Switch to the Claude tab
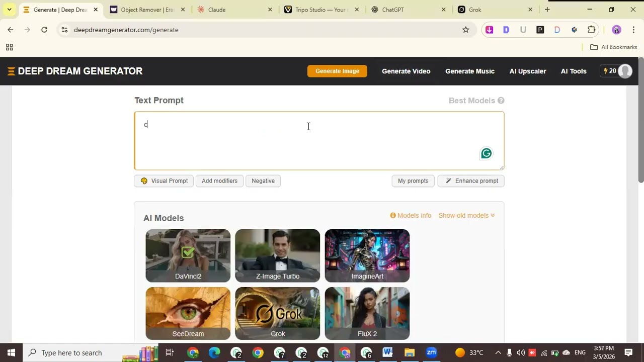 234,10
